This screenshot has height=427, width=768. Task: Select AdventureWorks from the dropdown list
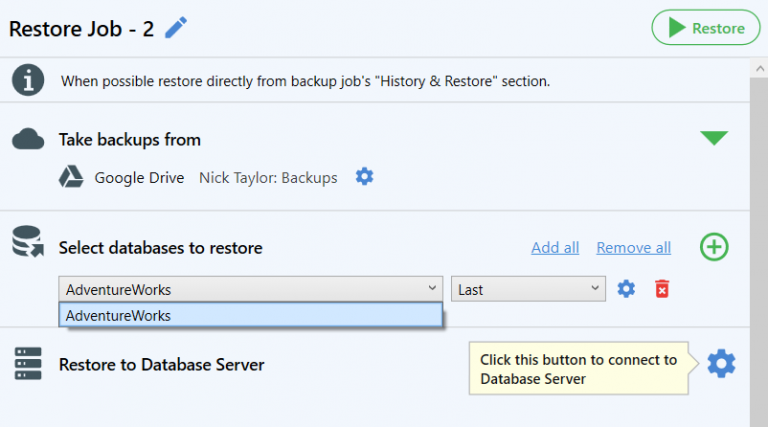250,315
